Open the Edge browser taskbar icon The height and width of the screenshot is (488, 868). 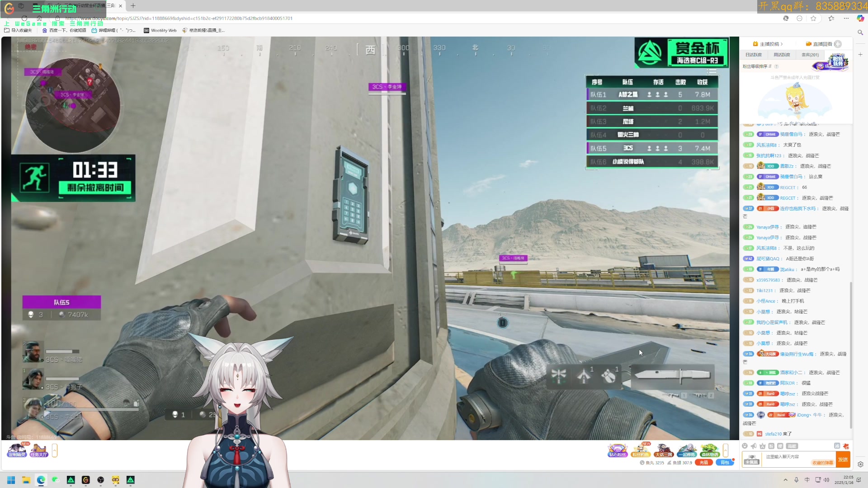pyautogui.click(x=41, y=480)
